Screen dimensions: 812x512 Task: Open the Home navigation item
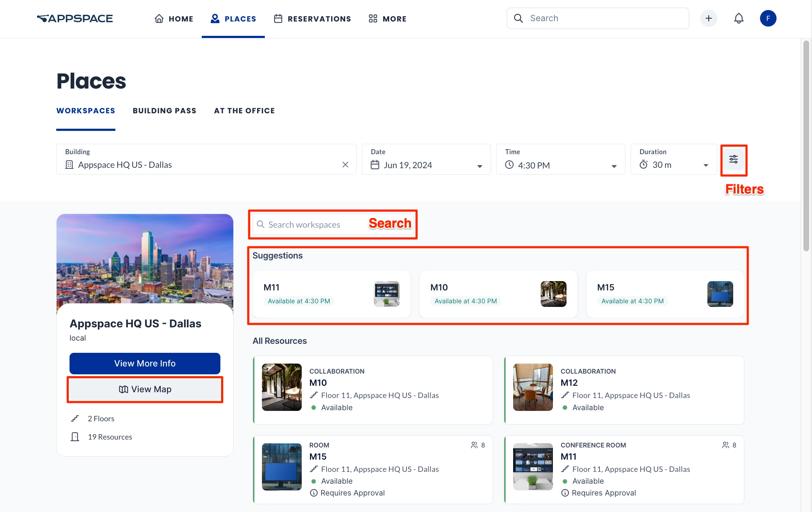click(x=174, y=19)
